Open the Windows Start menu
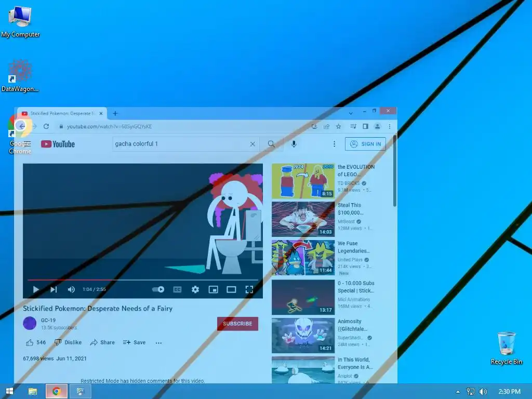The height and width of the screenshot is (399, 532). 9,391
